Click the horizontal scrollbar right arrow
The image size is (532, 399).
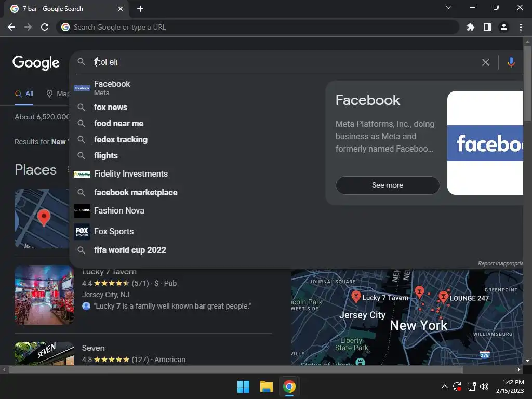(x=519, y=369)
